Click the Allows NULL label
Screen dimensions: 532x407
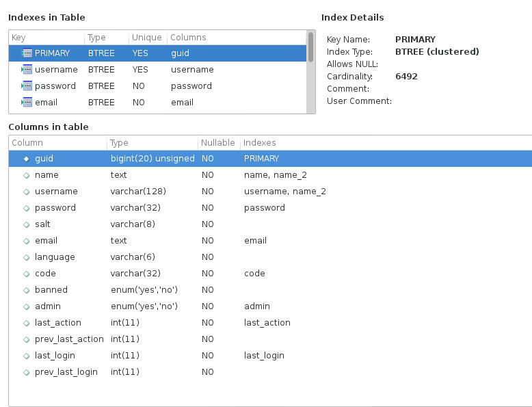tap(353, 64)
